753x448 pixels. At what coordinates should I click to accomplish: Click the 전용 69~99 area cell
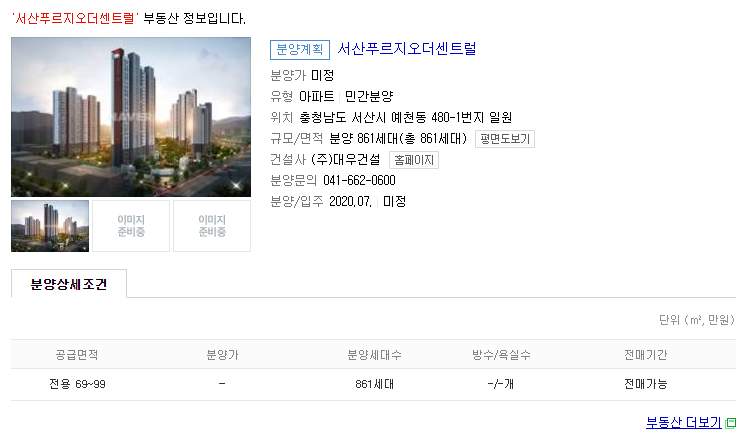pos(77,384)
